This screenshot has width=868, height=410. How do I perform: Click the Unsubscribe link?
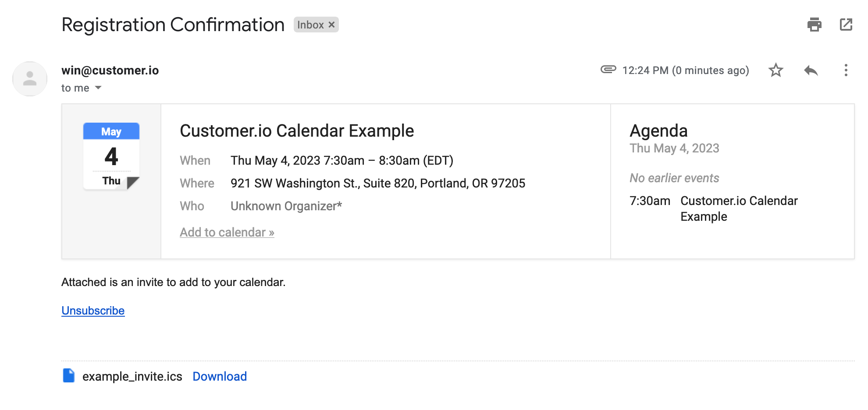[x=93, y=311]
